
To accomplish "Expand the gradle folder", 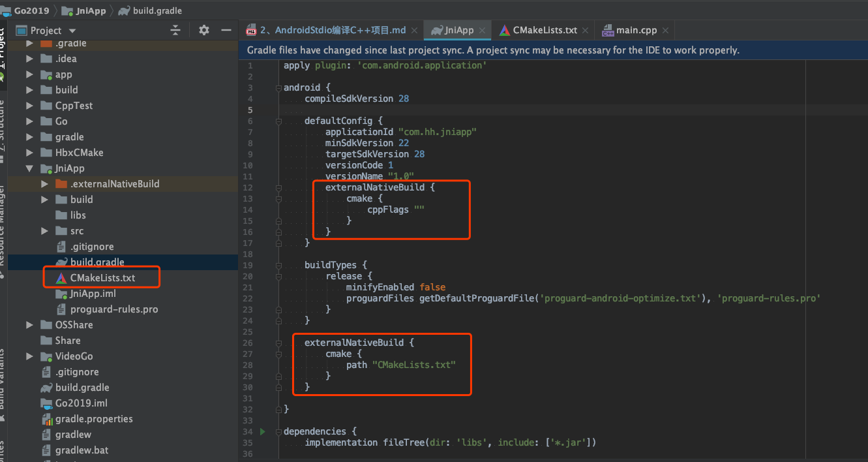I will (x=29, y=137).
